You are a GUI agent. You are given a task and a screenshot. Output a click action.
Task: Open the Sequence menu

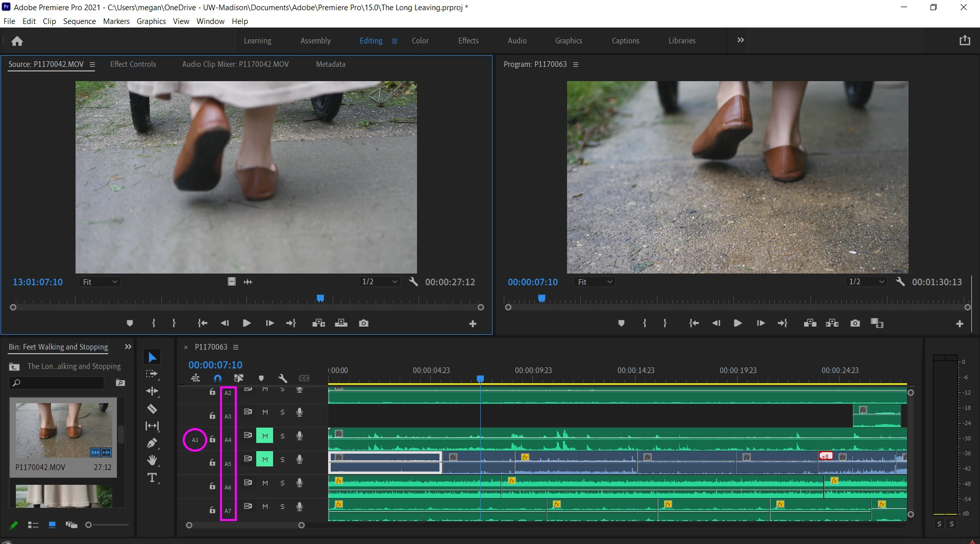(79, 21)
